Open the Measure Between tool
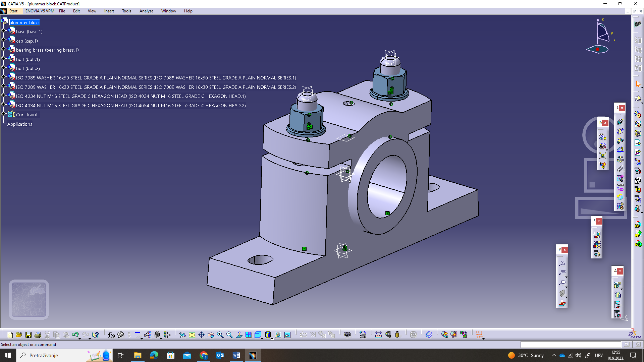 tap(378, 335)
